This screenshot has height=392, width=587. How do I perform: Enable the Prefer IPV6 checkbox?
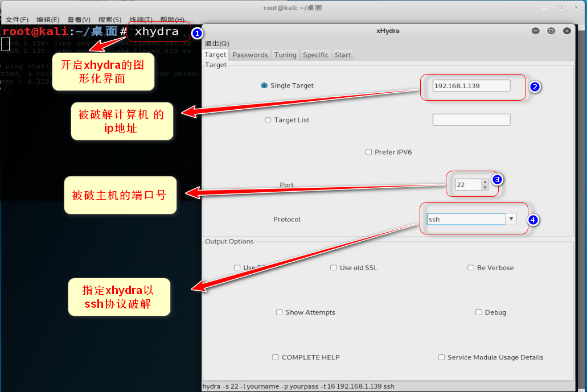click(368, 152)
